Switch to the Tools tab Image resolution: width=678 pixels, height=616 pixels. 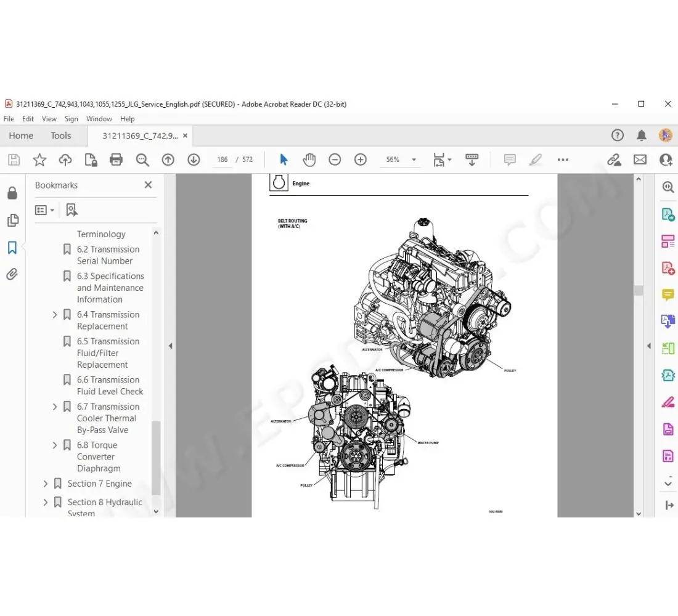tap(60, 136)
